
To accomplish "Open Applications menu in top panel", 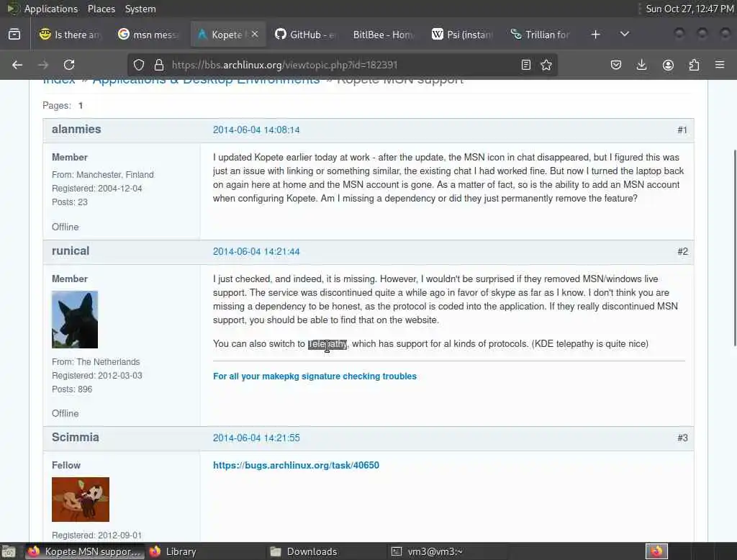I will 51,9.
